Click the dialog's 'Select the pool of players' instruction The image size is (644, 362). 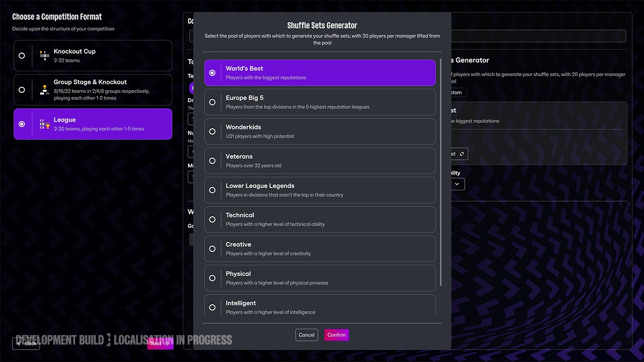(x=322, y=39)
